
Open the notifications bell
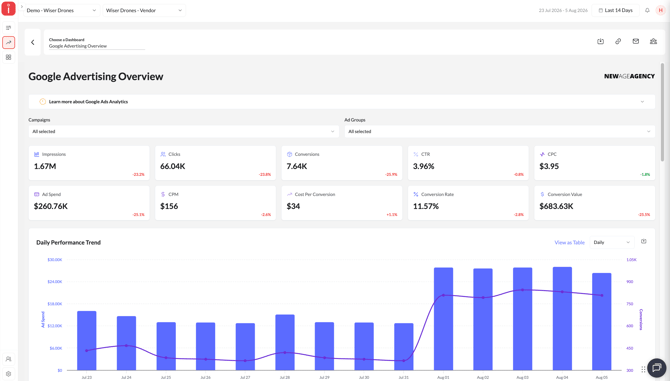coord(647,10)
